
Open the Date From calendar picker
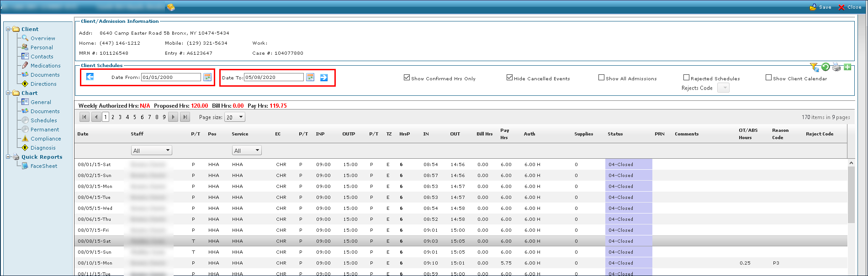coord(207,77)
